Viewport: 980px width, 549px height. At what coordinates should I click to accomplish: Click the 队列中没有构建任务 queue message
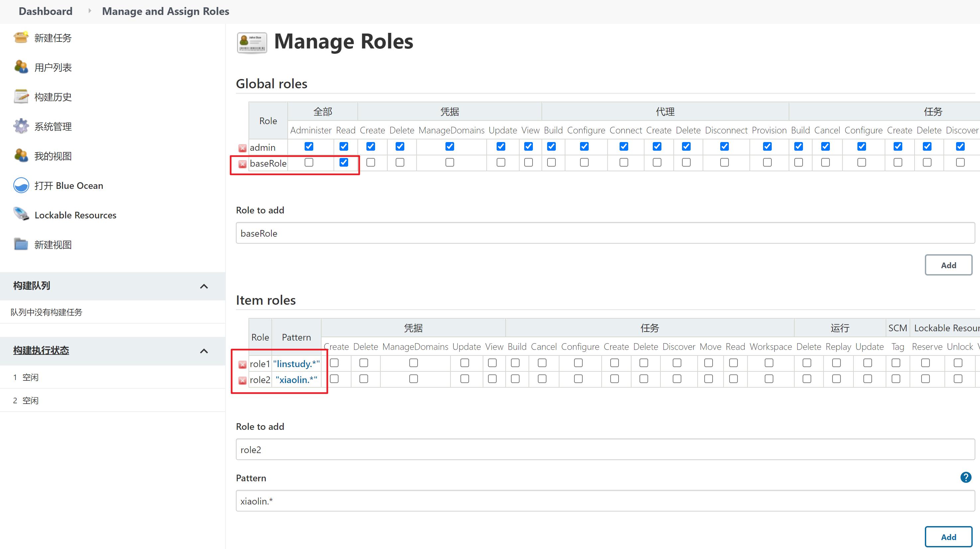pyautogui.click(x=47, y=312)
